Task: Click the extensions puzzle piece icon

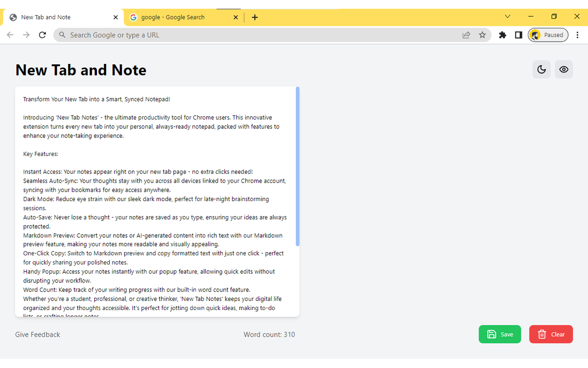Action: [x=502, y=34]
